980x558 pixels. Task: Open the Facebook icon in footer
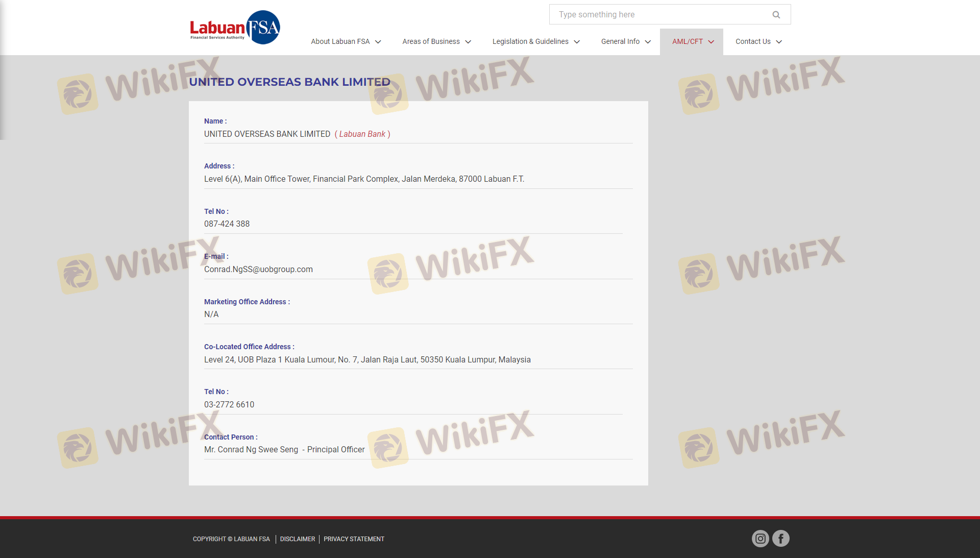coord(781,539)
